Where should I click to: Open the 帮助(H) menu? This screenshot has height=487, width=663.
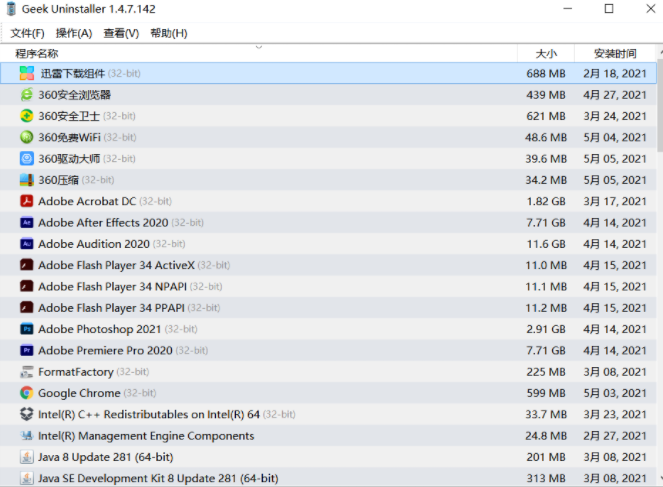point(169,33)
